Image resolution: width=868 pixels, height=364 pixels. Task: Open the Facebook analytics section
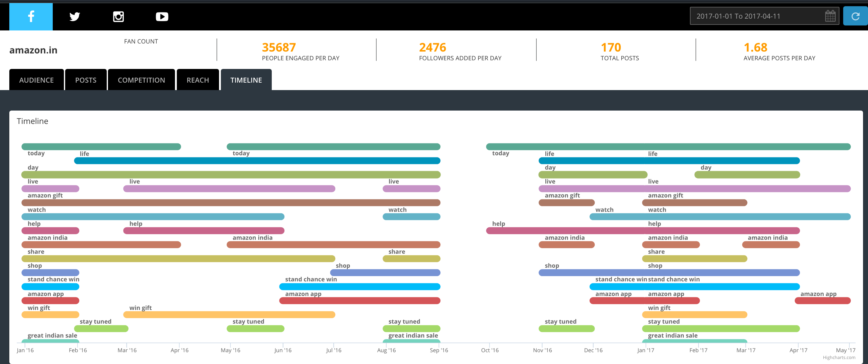31,16
